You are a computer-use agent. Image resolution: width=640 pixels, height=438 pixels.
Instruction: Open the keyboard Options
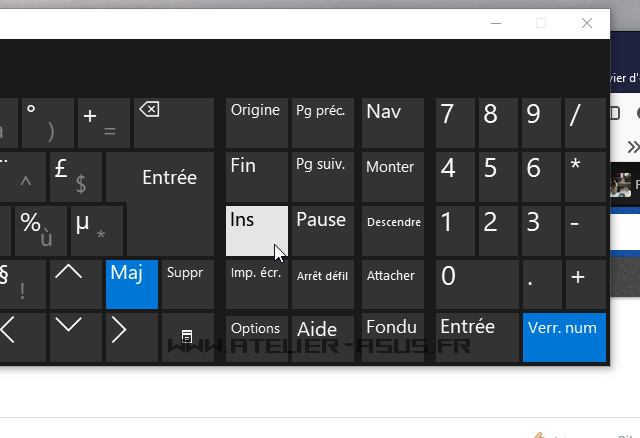click(x=256, y=337)
